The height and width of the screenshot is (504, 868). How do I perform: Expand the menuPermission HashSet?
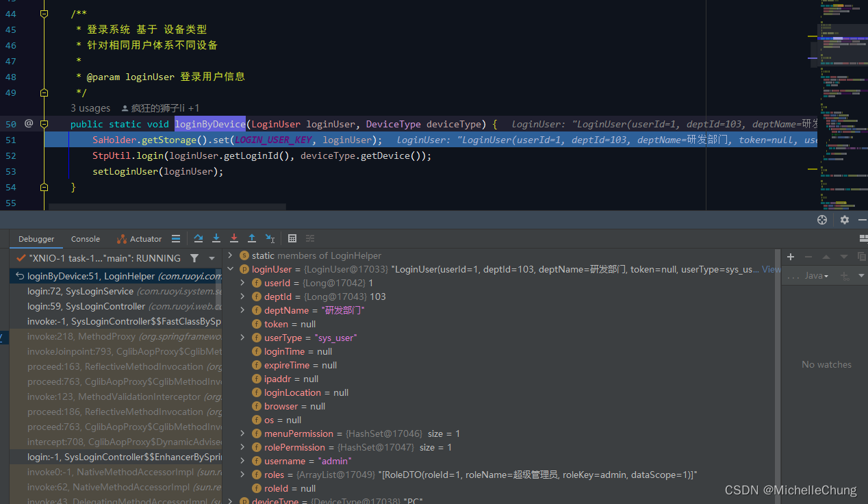(x=242, y=433)
